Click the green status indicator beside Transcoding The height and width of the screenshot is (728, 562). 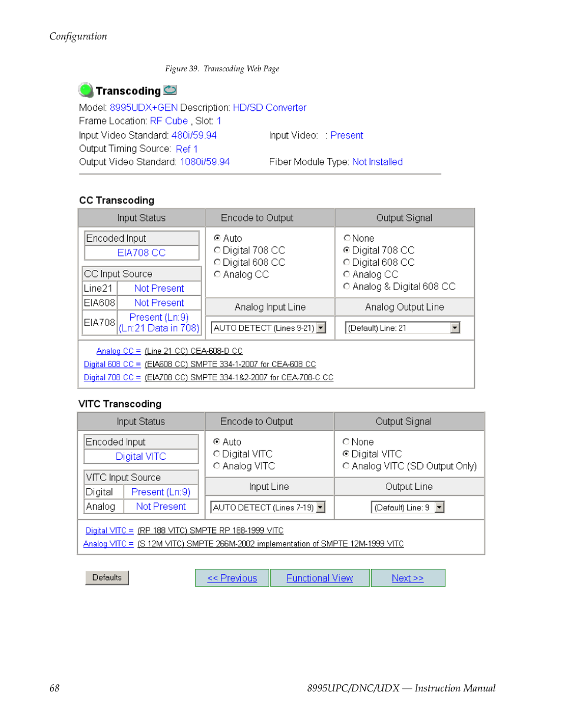[x=86, y=90]
